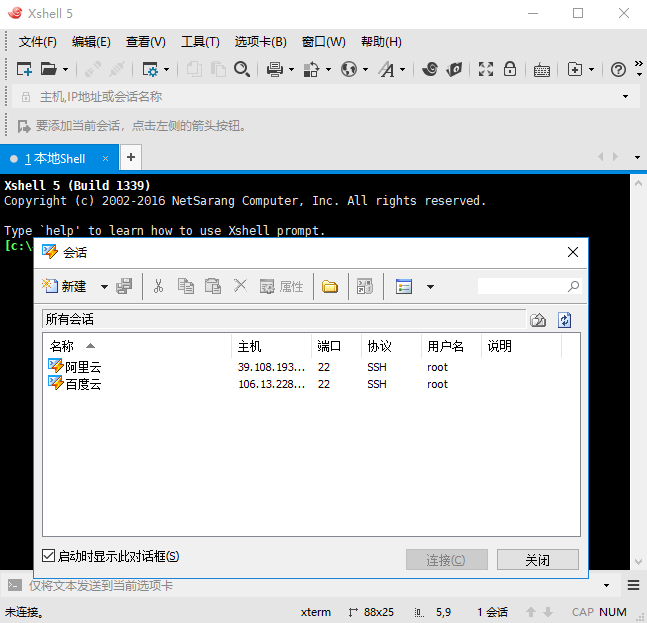The width and height of the screenshot is (647, 623).
Task: Expand the address bar dropdown arrow
Action: pyautogui.click(x=626, y=97)
